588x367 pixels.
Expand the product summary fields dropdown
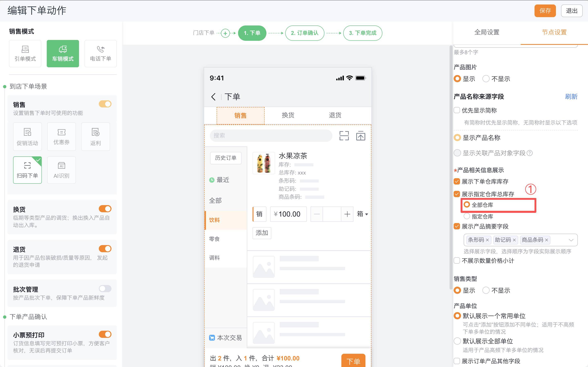pyautogui.click(x=571, y=240)
